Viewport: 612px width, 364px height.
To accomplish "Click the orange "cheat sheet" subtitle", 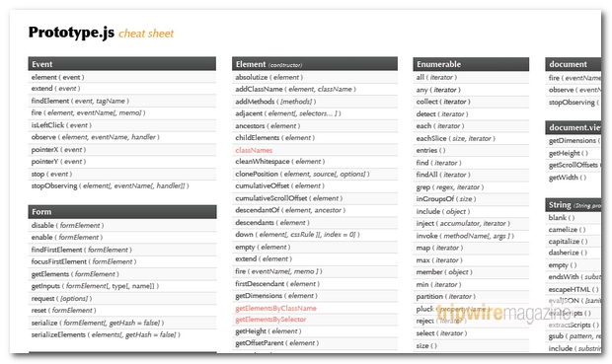I will point(146,34).
